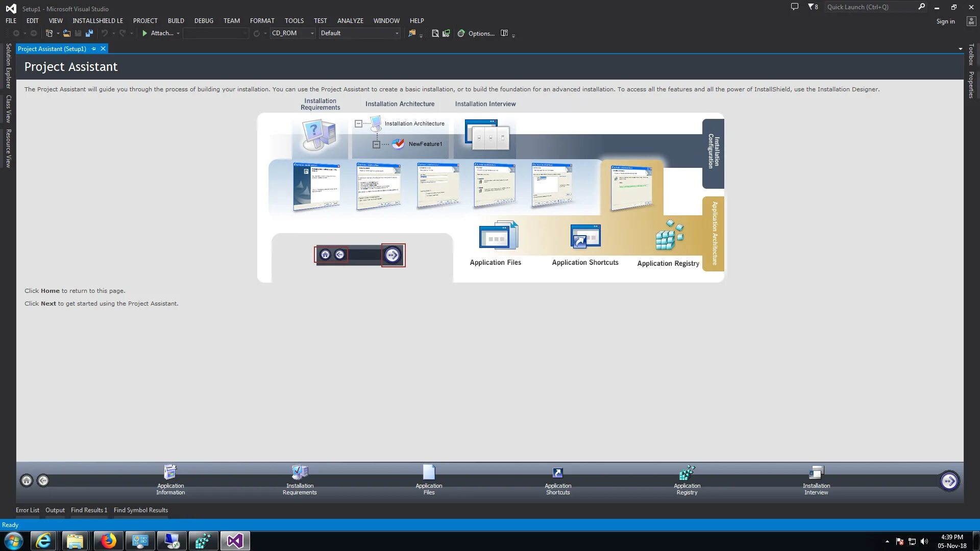Toggle pin on Project Assistant tab

point(93,49)
